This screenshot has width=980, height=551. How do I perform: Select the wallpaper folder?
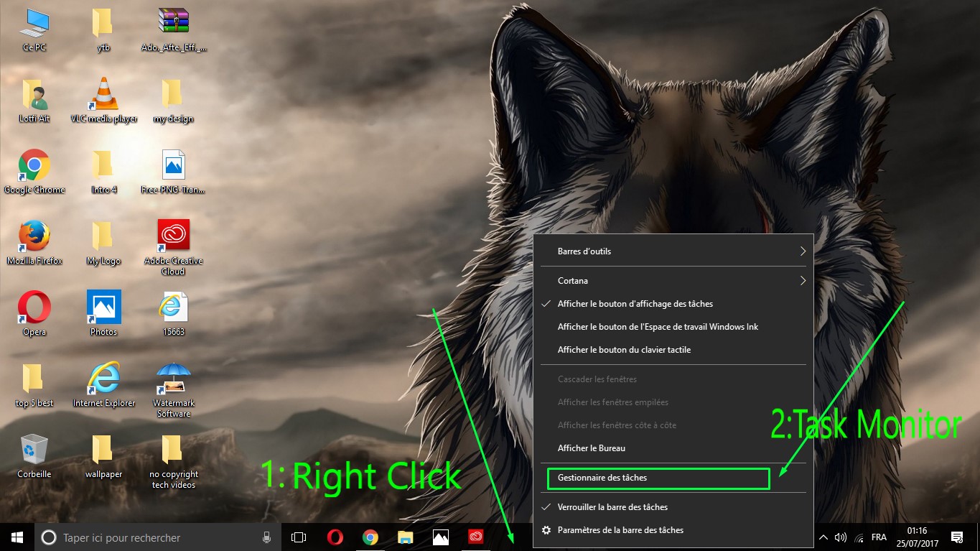(103, 455)
